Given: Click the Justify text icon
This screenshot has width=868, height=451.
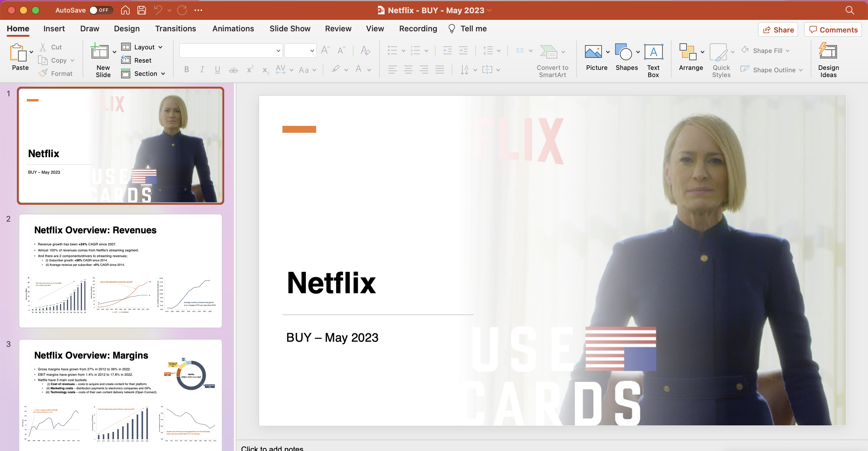Looking at the screenshot, I should point(439,70).
